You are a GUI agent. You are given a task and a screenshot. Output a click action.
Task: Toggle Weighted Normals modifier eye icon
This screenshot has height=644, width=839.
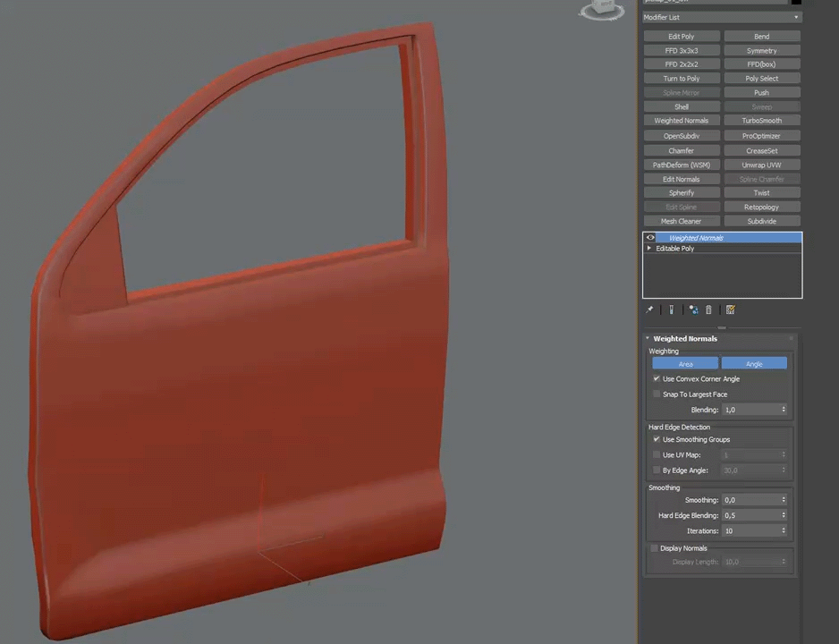tap(650, 238)
